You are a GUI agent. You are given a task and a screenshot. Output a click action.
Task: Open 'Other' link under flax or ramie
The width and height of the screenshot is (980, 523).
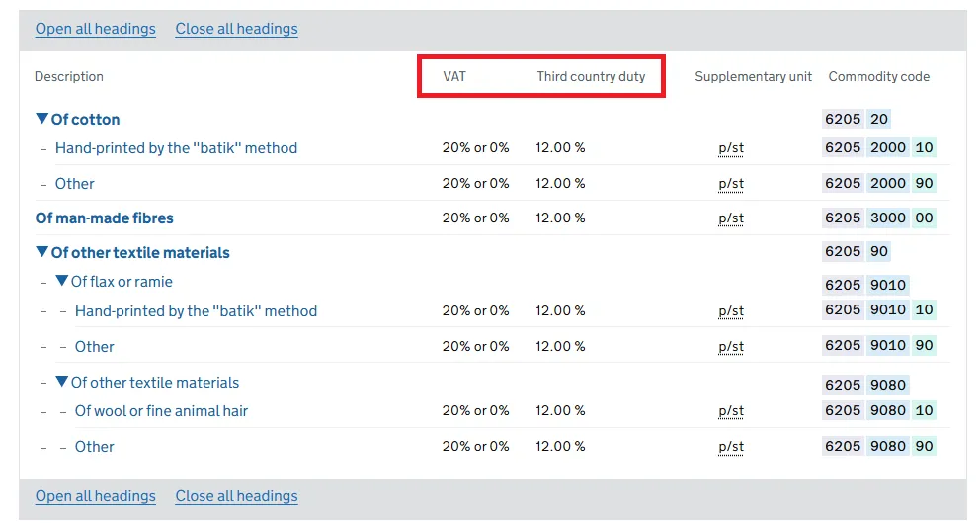(95, 347)
